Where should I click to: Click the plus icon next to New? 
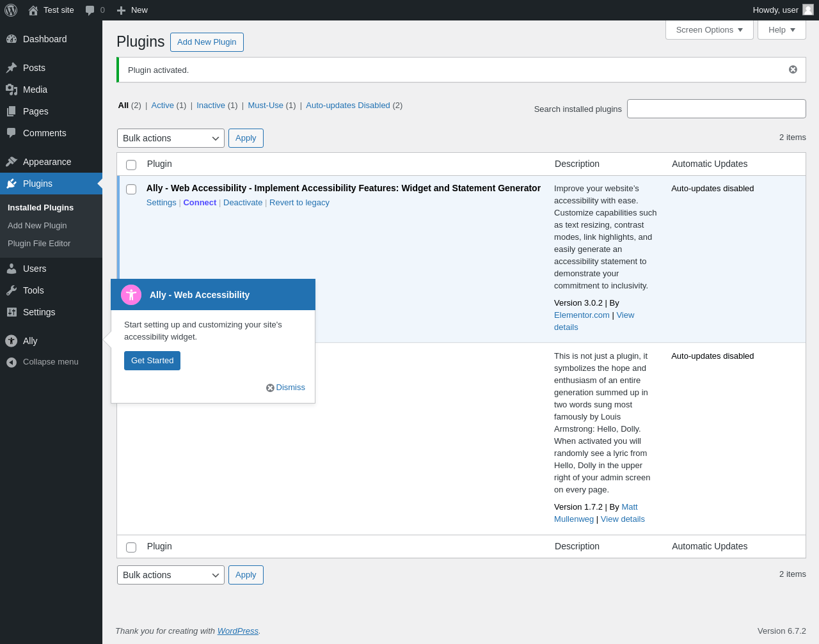(x=121, y=10)
